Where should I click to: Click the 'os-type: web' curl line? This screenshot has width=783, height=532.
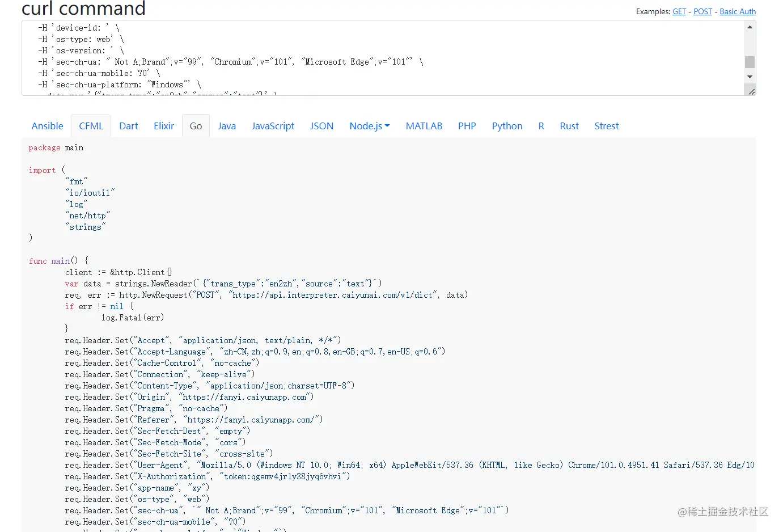coord(81,39)
